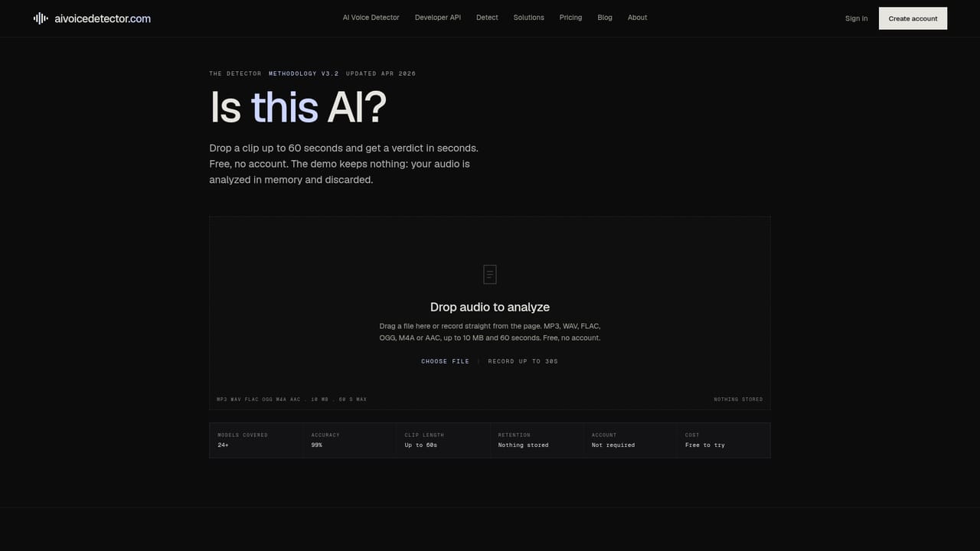Open the AI Voice Detector menu item
This screenshot has width=980, height=551.
pyautogui.click(x=371, y=18)
